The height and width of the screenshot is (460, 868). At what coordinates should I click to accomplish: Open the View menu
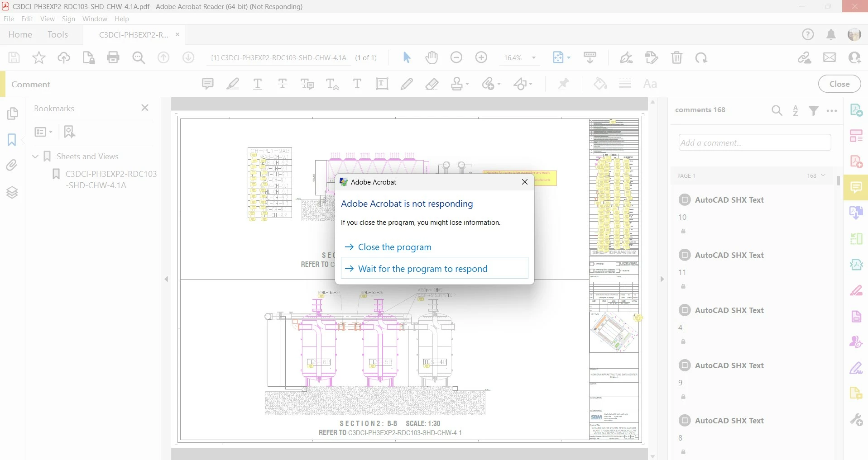[47, 19]
